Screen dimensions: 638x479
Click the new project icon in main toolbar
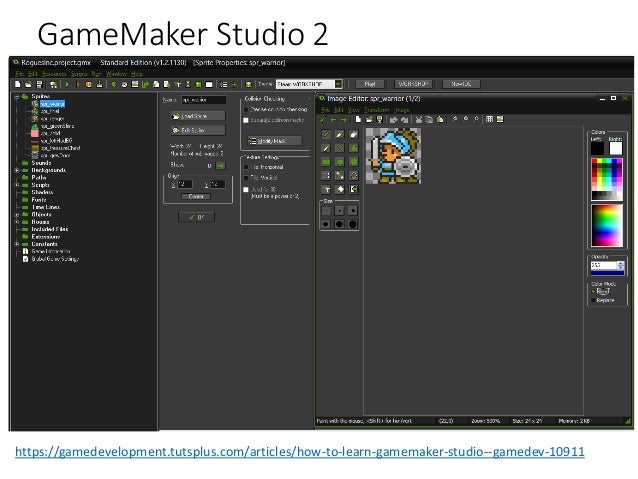click(x=17, y=84)
